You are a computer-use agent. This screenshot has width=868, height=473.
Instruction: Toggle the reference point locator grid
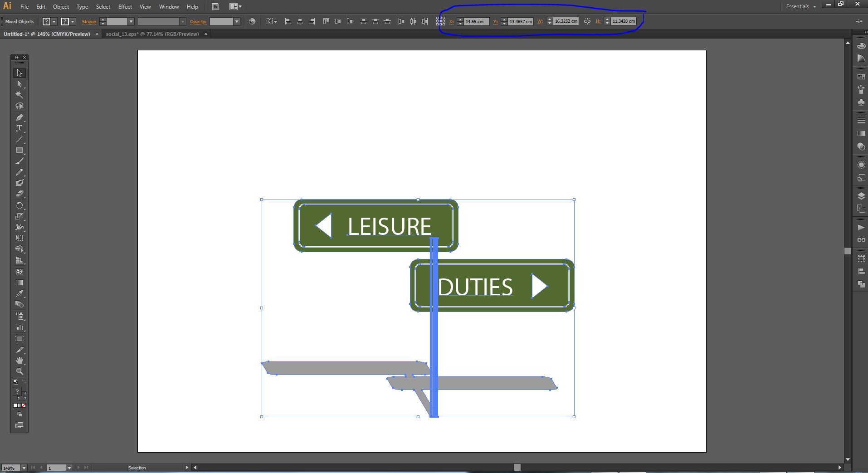[x=440, y=21]
